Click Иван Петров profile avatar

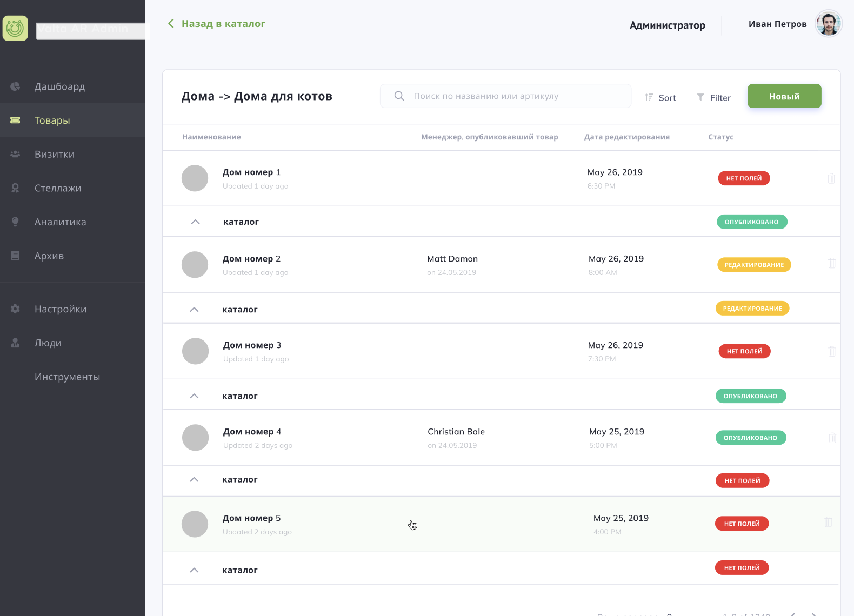pos(829,24)
